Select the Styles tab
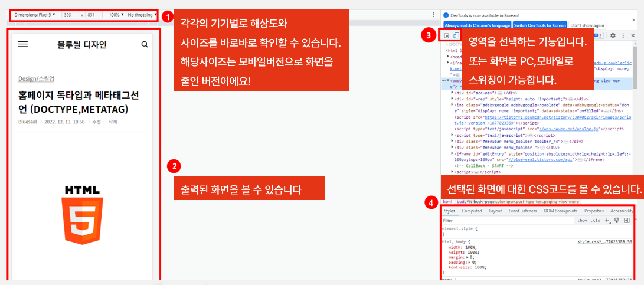 click(449, 211)
